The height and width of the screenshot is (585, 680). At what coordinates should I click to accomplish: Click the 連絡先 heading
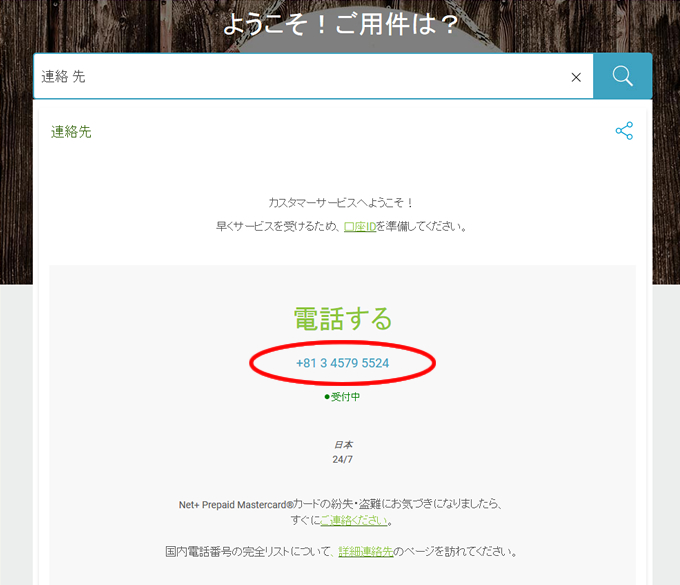point(71,132)
